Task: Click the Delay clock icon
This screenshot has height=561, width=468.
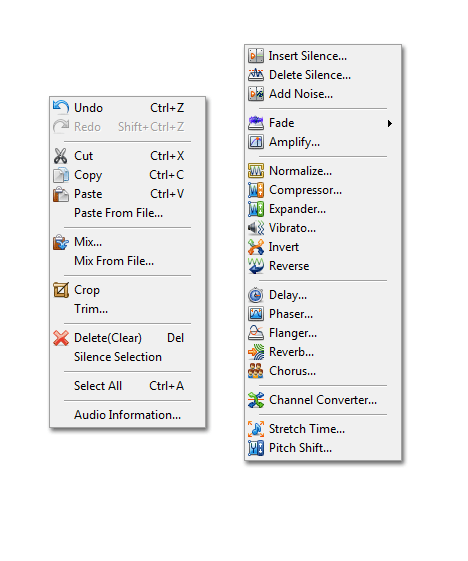Action: [256, 295]
